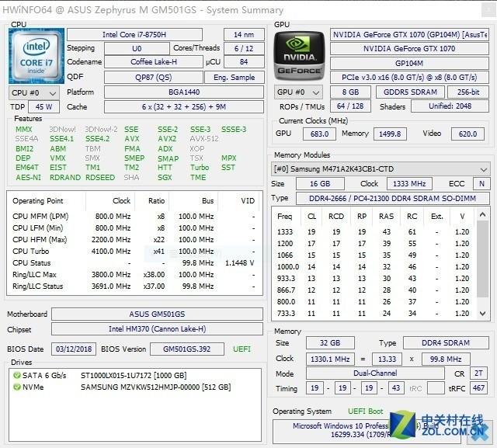Click the Intel HM370 chipset field
497x448 pixels.
click(x=157, y=329)
